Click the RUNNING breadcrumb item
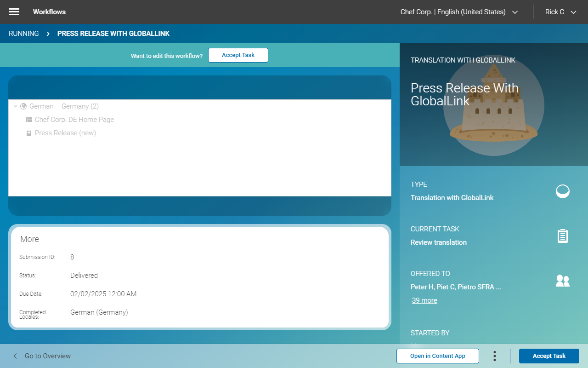This screenshot has width=588, height=368. coord(23,33)
